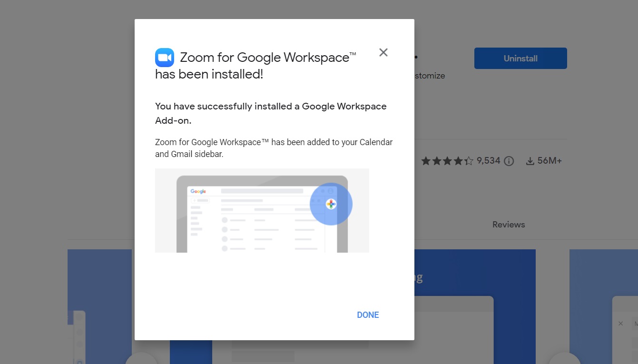638x364 pixels.
Task: Click the download icon next to 56M+
Action: click(530, 161)
